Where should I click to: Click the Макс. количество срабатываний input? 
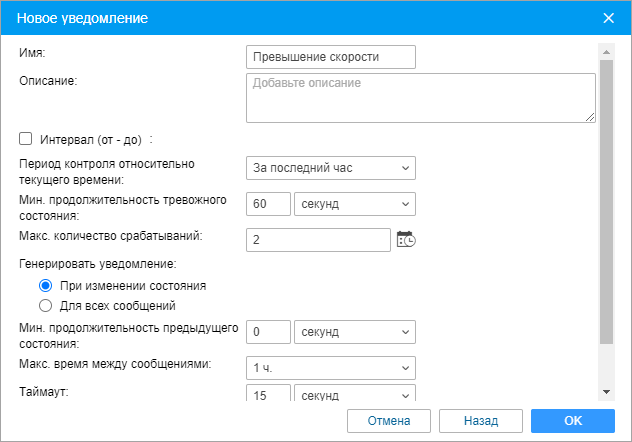317,240
